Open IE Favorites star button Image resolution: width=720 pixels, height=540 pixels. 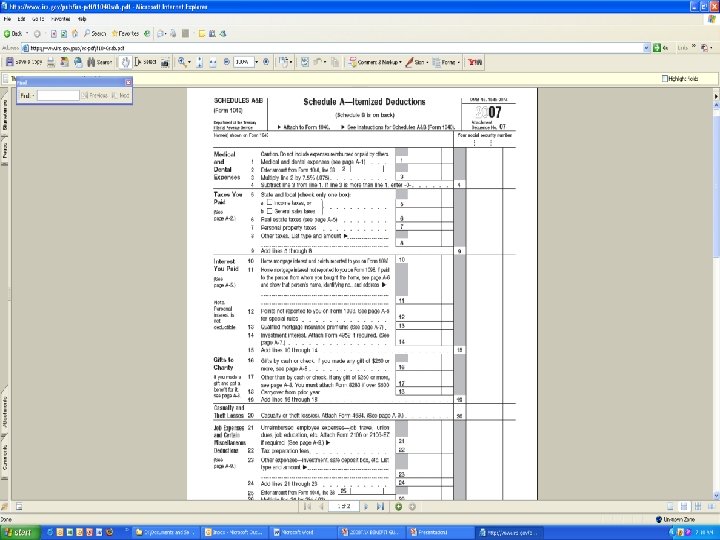pyautogui.click(x=125, y=34)
